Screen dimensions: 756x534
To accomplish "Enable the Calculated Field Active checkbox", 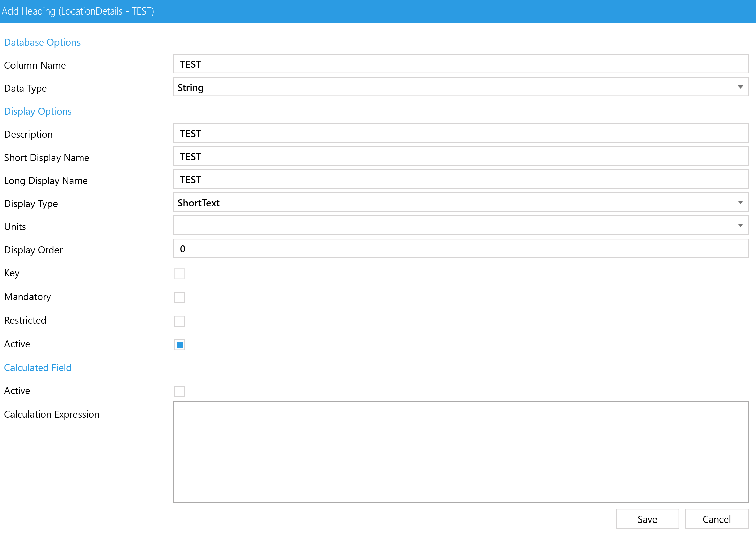I will point(180,391).
